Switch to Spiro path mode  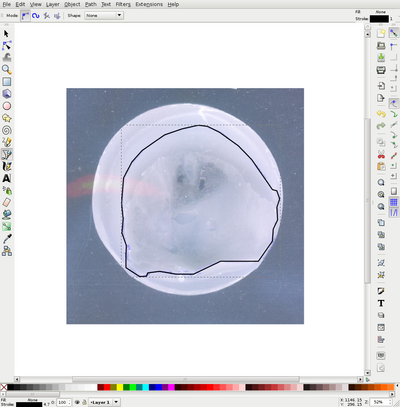36,16
